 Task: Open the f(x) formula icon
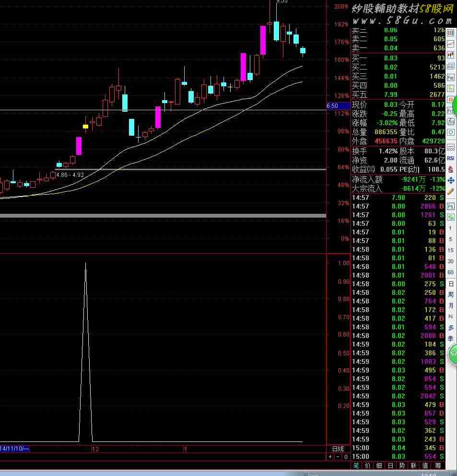click(451, 122)
